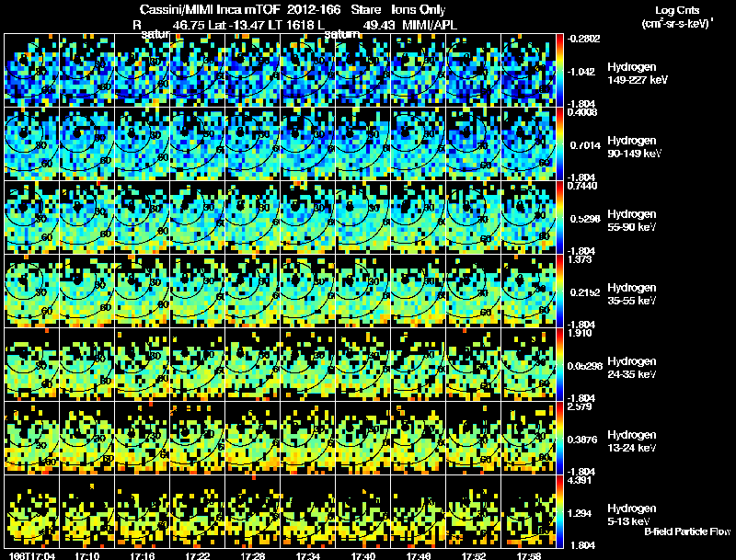Viewport: 736px width, 560px height.
Task: Click the '4.391' colorbar value
Action: 580,480
